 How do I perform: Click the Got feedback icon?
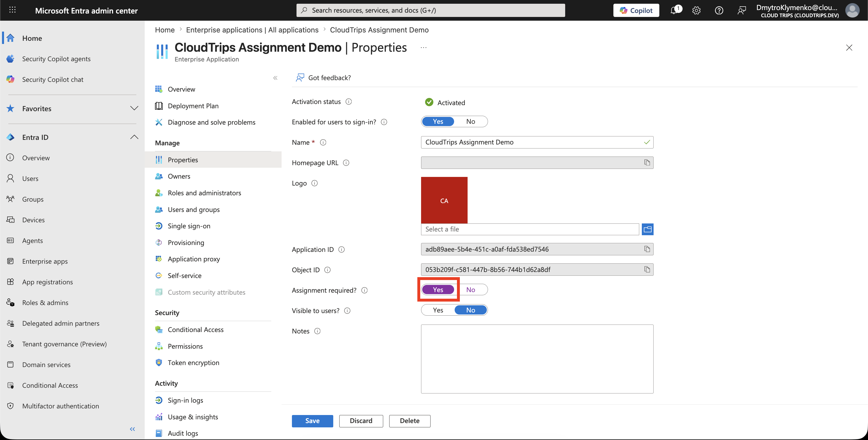click(300, 78)
